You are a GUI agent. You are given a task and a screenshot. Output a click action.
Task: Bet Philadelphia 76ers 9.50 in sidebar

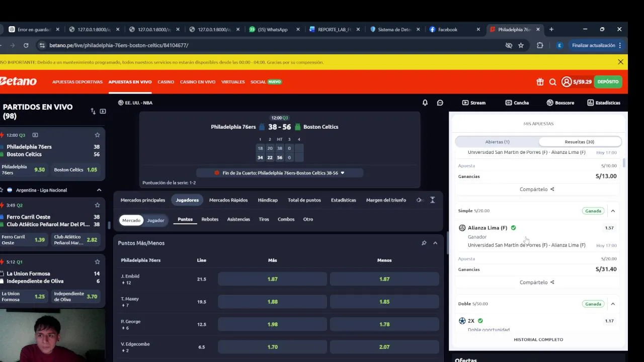coord(24,170)
